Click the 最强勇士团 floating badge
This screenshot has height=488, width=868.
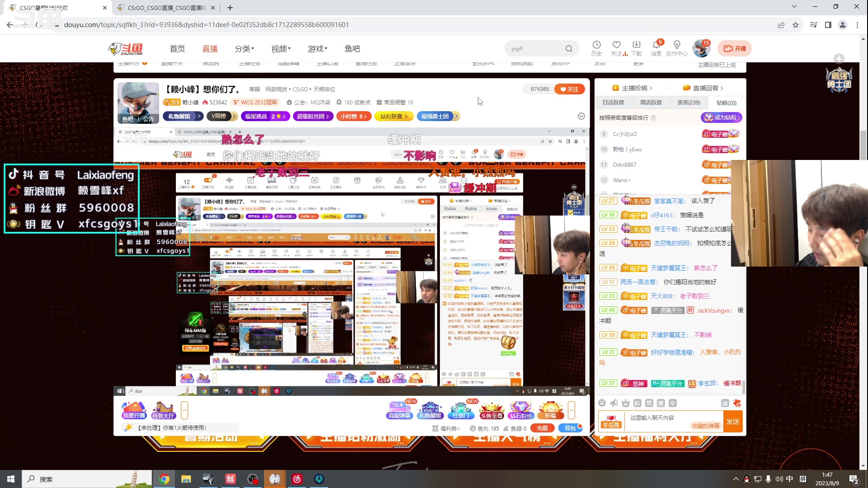tap(839, 80)
